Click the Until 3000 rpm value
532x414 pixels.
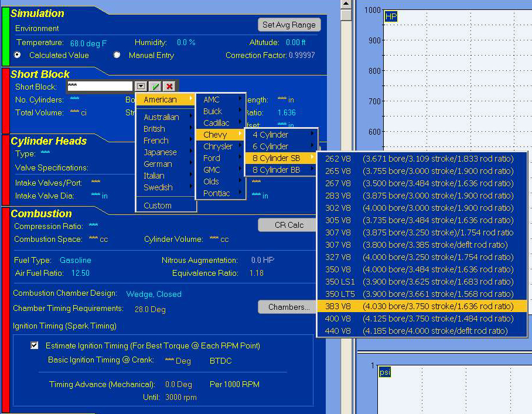(x=181, y=397)
